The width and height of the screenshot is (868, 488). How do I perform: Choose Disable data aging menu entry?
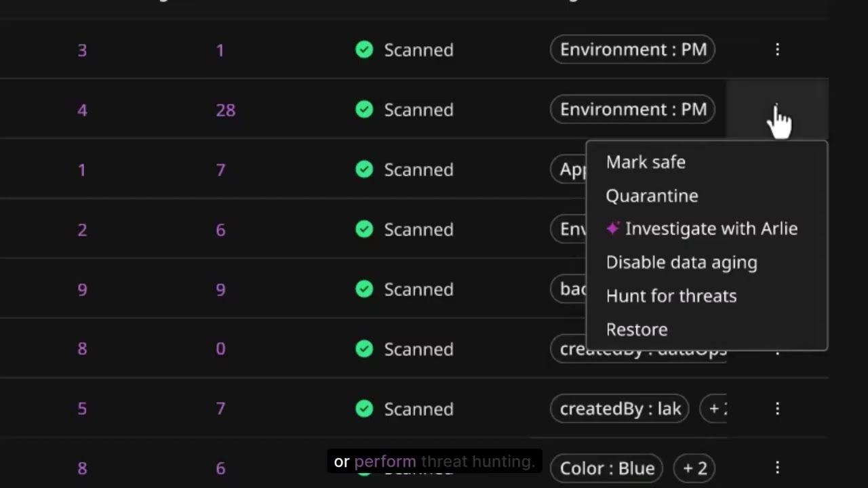(x=681, y=262)
